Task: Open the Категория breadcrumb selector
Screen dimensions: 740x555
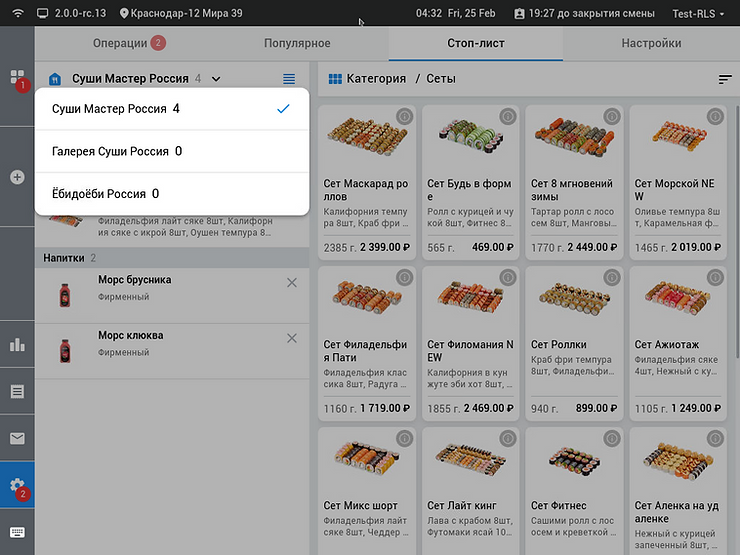Action: 366,78
